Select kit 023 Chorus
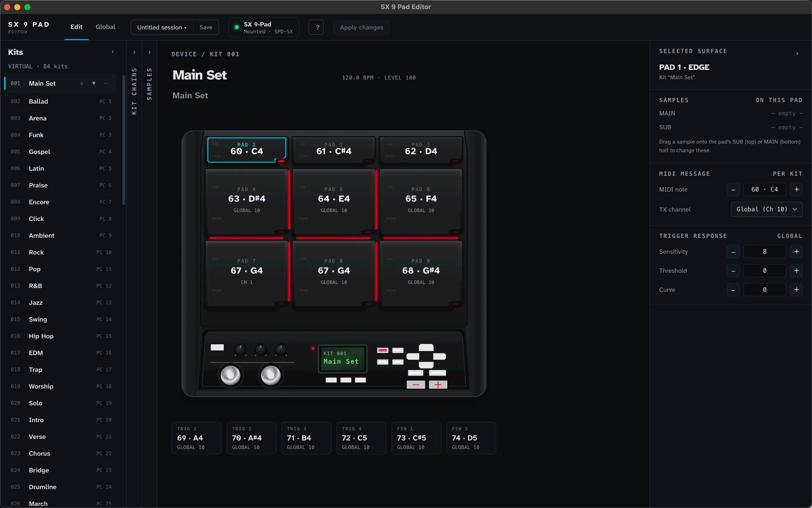 60,454
